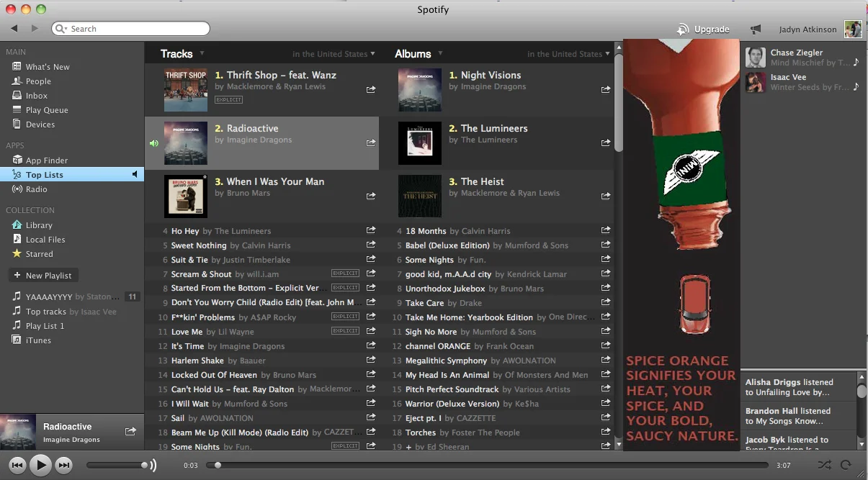Open Isaac Vee friend entry

pos(802,82)
